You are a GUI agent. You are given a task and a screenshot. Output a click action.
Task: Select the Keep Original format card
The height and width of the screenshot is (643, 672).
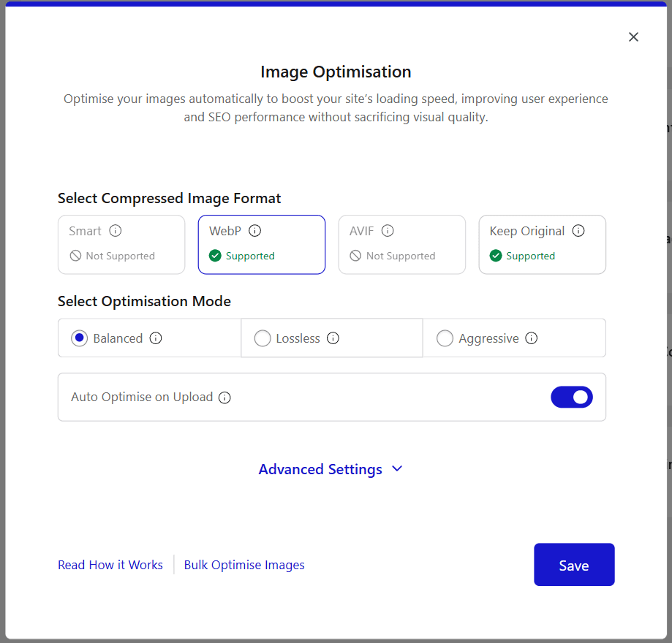pos(542,245)
